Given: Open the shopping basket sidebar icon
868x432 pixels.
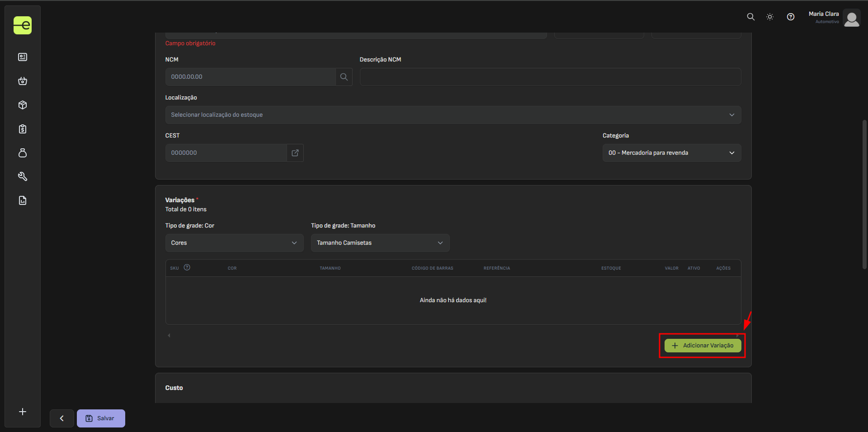Looking at the screenshot, I should pos(23,81).
